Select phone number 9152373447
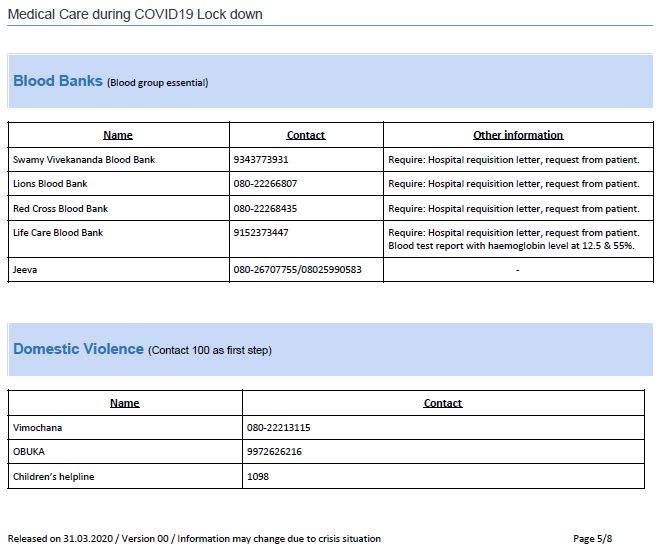Screen dimensions: 661x554 [261, 233]
